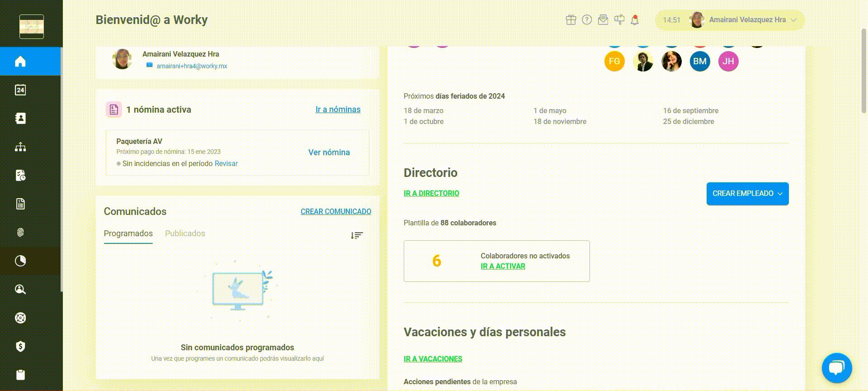Open the mailbox icon in the header
Screen dimensions: 868x391
(x=619, y=20)
